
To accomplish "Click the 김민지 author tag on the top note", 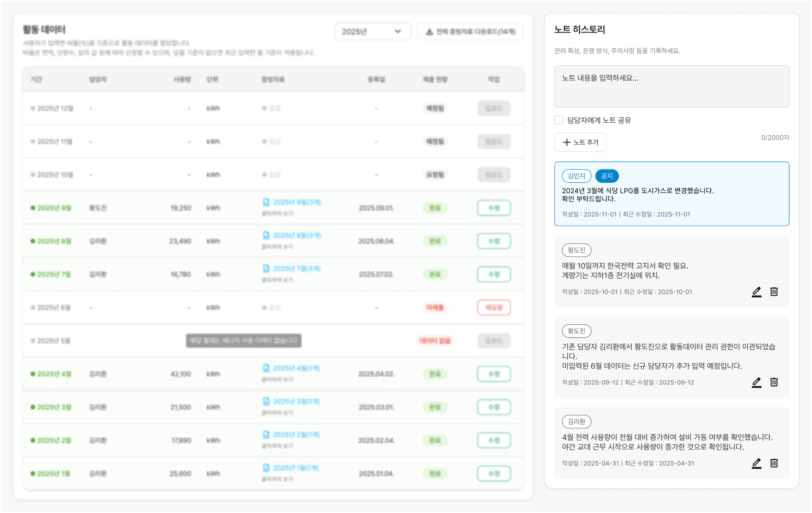I will [576, 176].
